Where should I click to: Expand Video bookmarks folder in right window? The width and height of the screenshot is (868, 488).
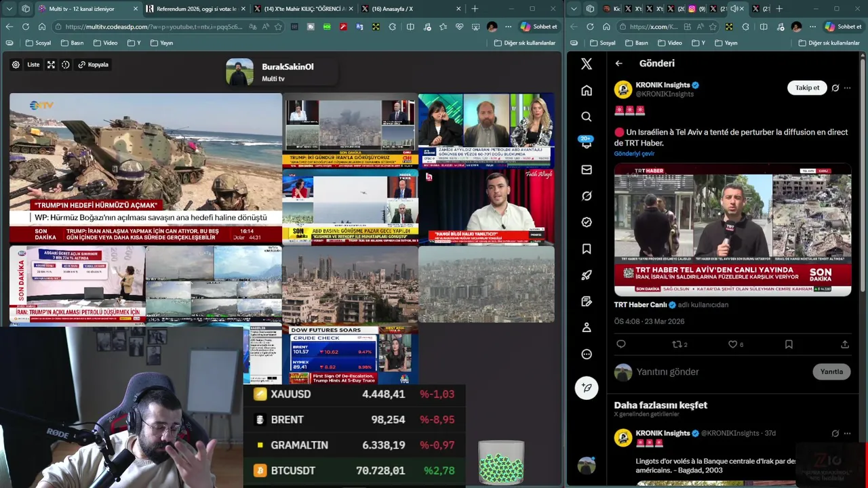[669, 43]
